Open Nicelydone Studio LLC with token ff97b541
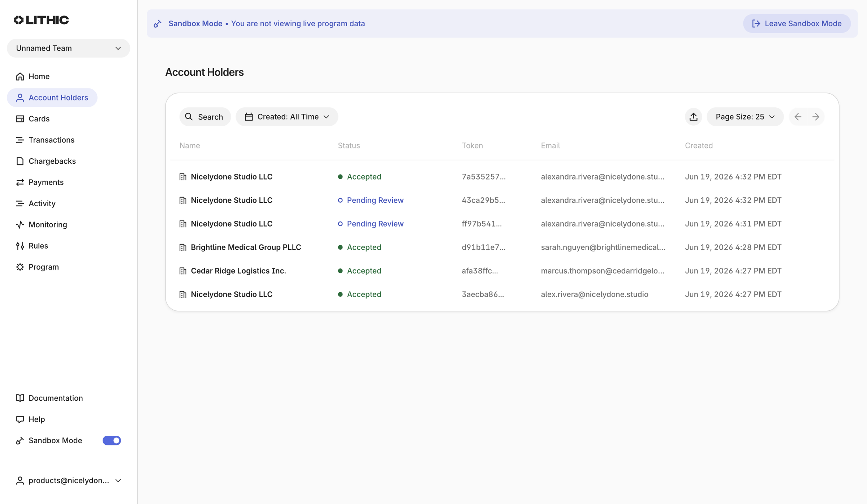Viewport: 867px width, 504px height. click(502, 224)
